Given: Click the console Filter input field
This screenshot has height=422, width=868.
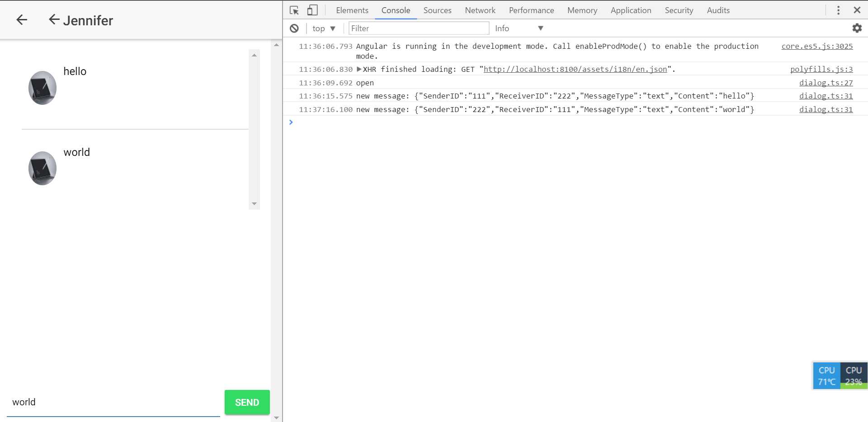Looking at the screenshot, I should (x=419, y=28).
